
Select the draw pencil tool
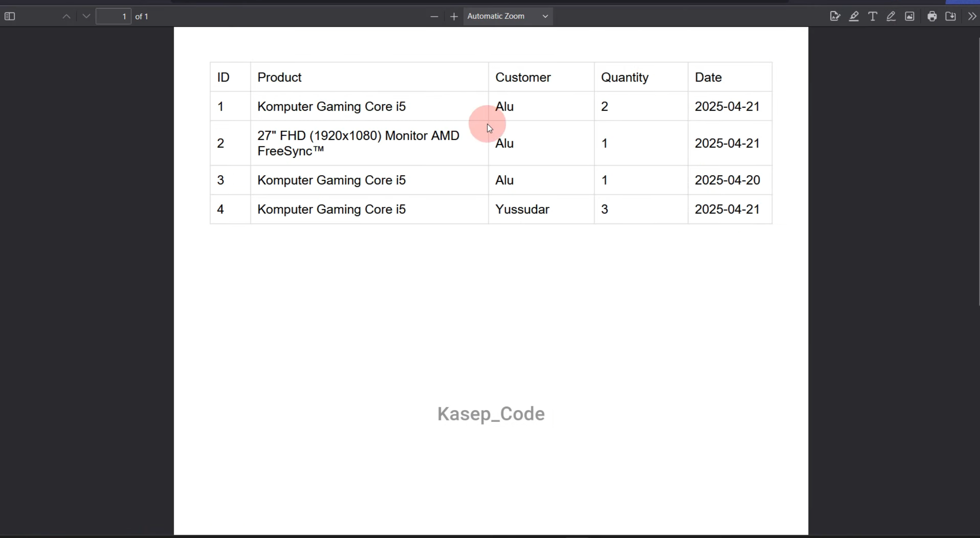click(891, 16)
